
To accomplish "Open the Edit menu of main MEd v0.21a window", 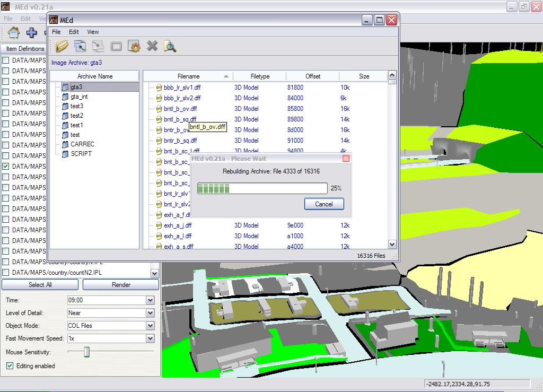I will pyautogui.click(x=25, y=19).
